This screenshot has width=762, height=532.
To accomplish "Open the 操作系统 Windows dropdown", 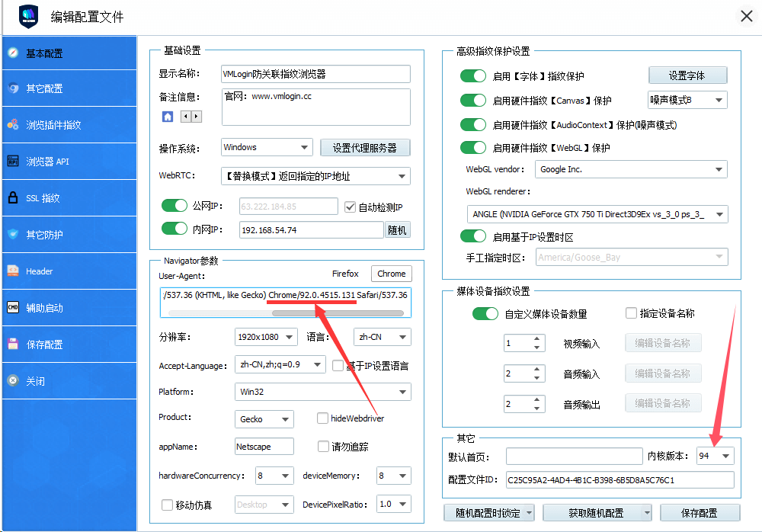I will [267, 147].
